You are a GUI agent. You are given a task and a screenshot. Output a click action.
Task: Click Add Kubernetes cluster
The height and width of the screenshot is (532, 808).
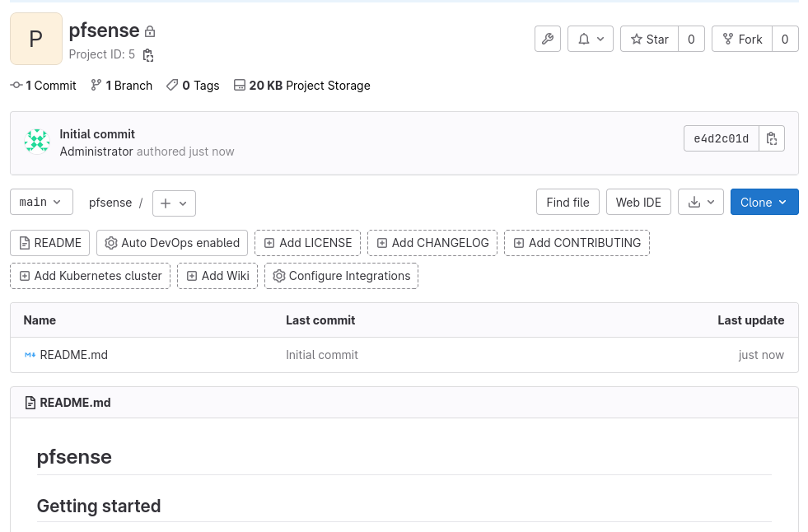(x=91, y=276)
